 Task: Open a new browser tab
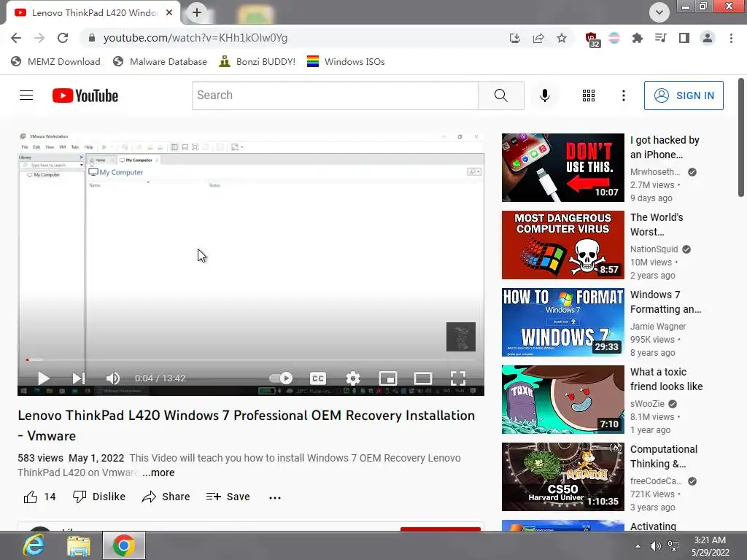coord(197,12)
